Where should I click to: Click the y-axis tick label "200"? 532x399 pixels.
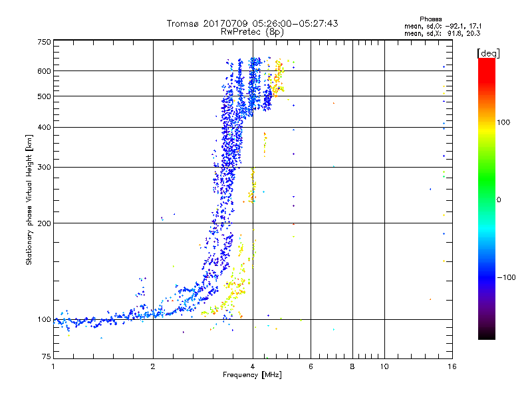(x=44, y=223)
